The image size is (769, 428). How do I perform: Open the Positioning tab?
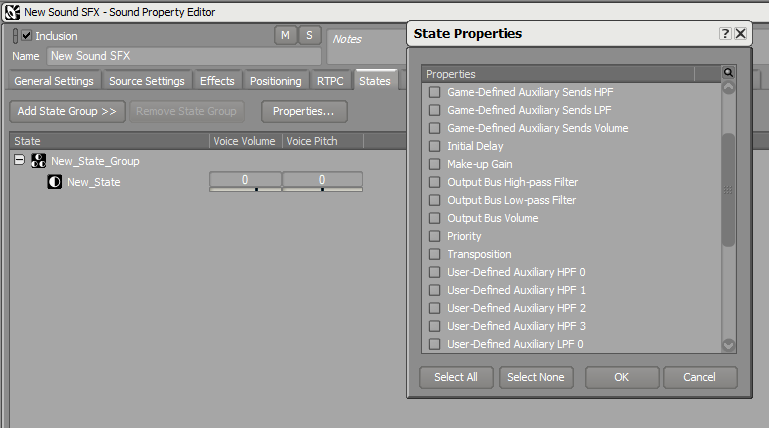point(275,81)
